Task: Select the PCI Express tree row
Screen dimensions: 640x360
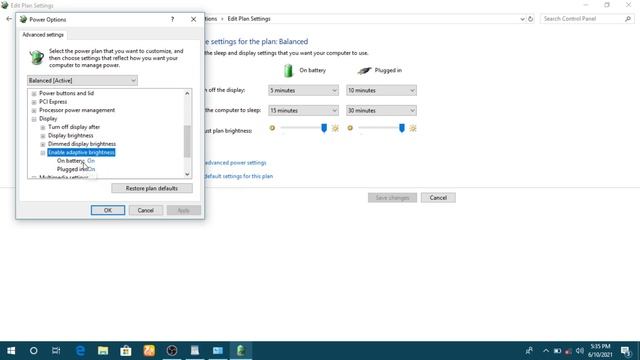Action: click(53, 102)
